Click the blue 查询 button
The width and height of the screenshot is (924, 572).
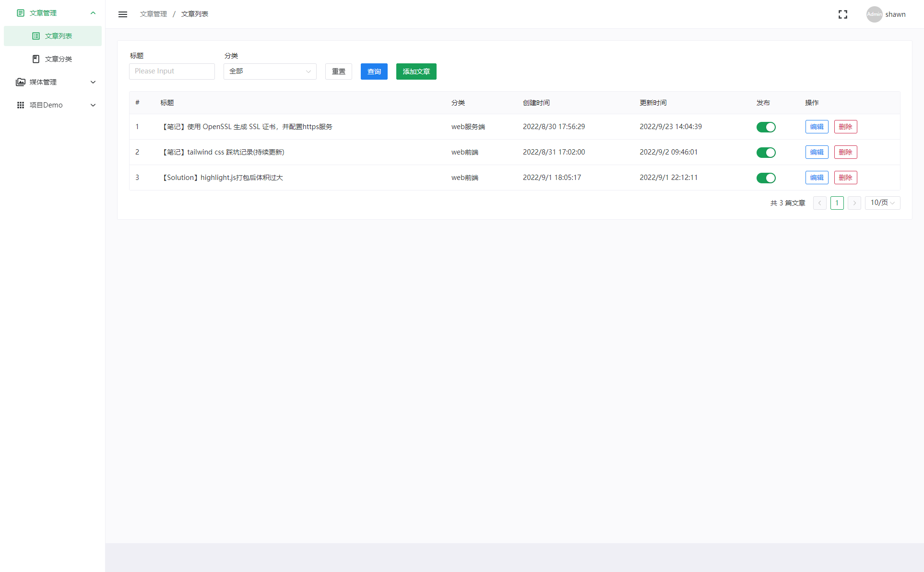click(374, 71)
